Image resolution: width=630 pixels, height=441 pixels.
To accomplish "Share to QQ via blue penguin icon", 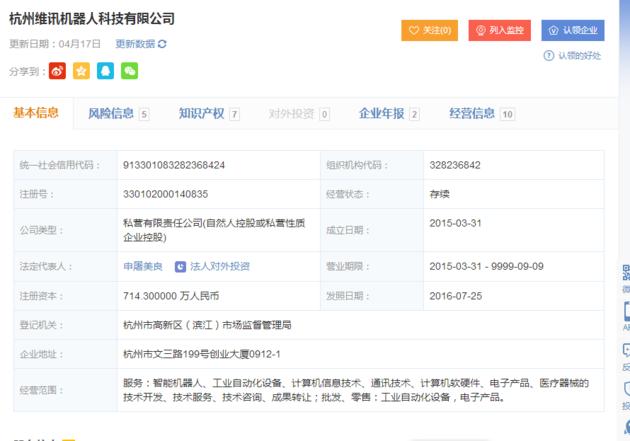I will [105, 71].
